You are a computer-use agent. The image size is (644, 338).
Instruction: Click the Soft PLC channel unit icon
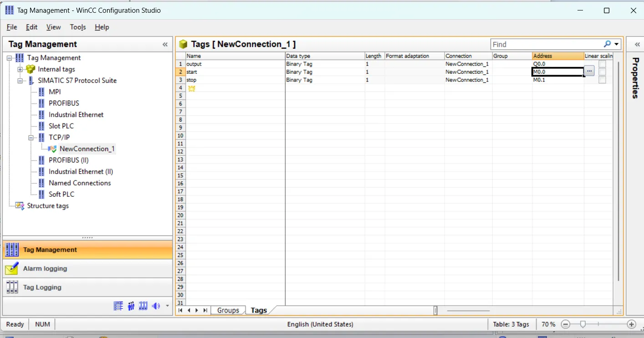point(42,194)
